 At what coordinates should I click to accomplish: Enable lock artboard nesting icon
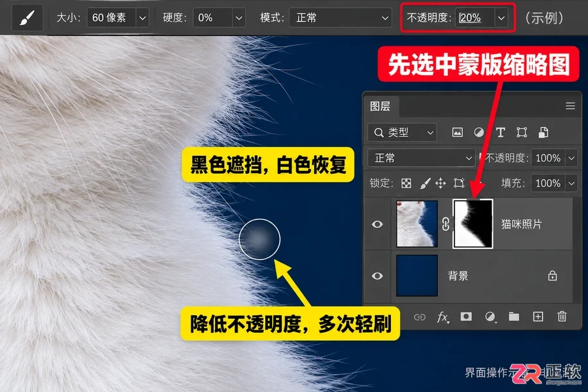[458, 183]
